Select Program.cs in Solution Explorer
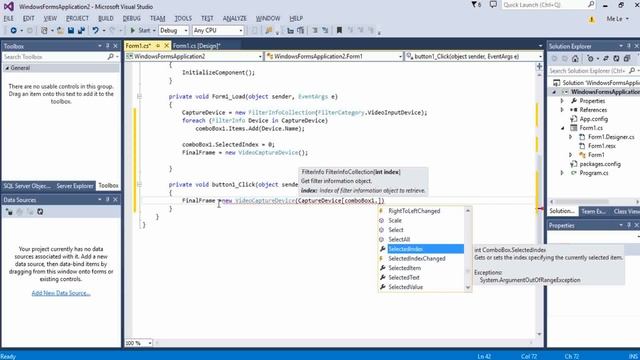This screenshot has width=640, height=360. tap(593, 173)
